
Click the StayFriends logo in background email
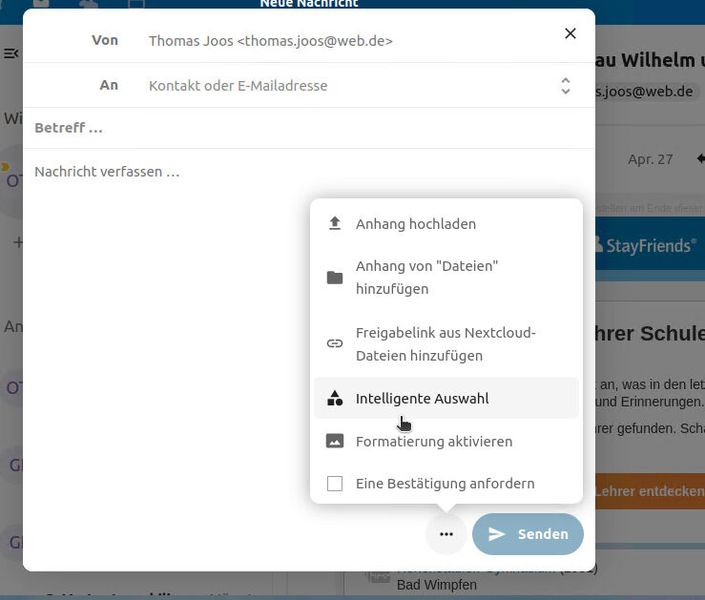pos(646,245)
